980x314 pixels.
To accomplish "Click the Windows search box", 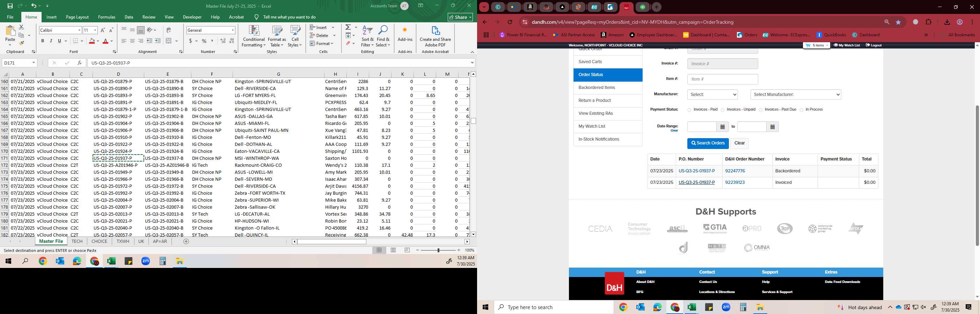I will coord(554,307).
